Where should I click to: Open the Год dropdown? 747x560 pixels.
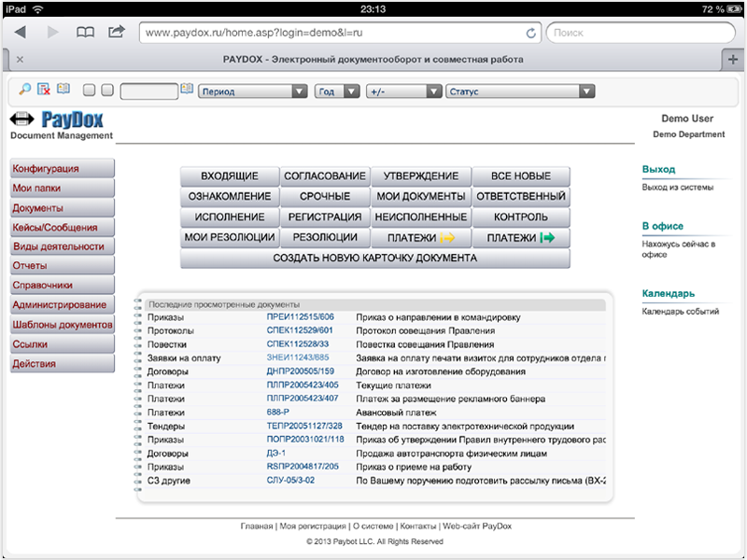click(x=337, y=91)
